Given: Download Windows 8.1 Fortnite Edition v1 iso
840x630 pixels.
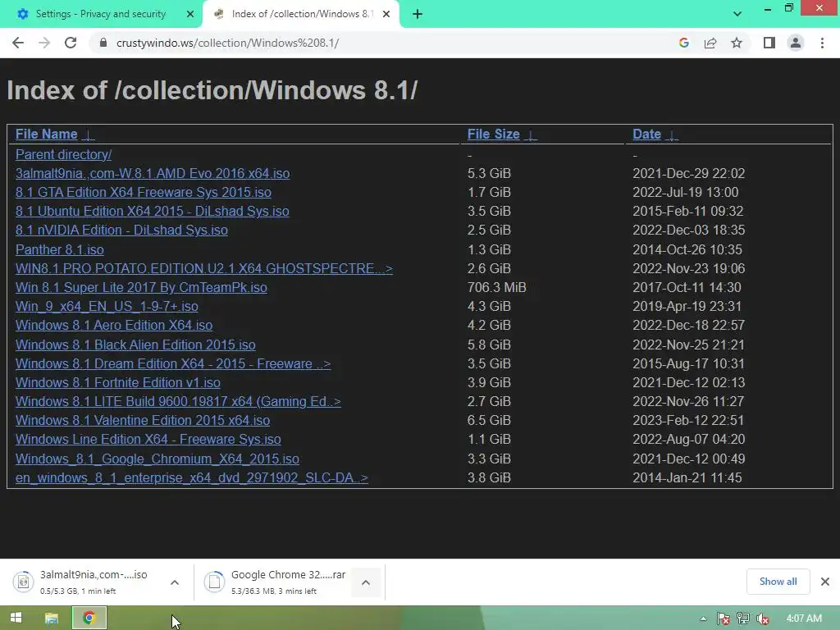Looking at the screenshot, I should 118,382.
